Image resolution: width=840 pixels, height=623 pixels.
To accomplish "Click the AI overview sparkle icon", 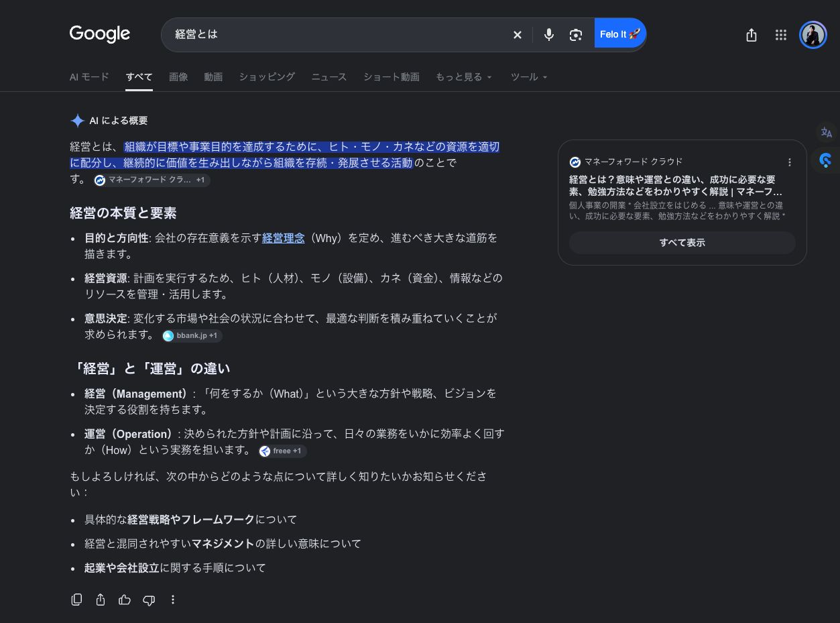I will [x=77, y=121].
